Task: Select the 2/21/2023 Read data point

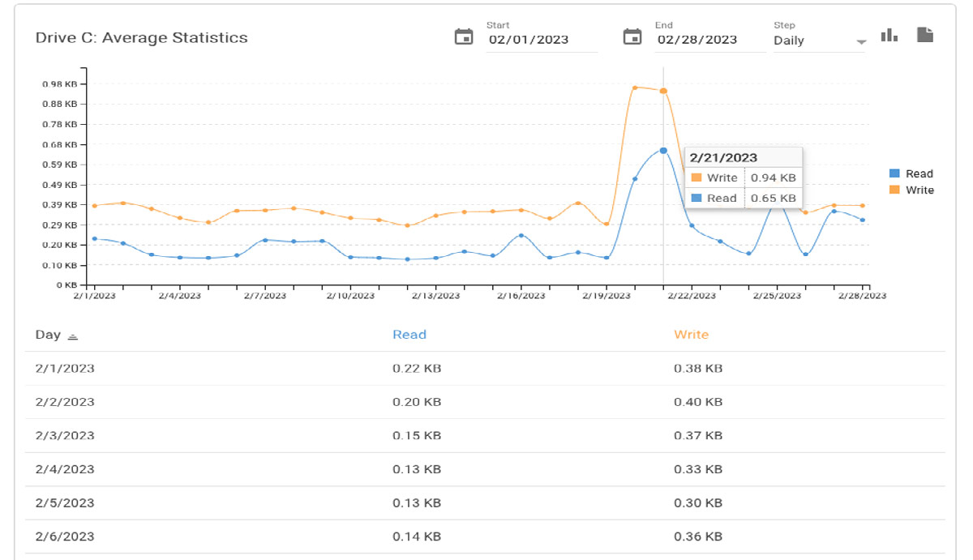Action: pos(662,150)
